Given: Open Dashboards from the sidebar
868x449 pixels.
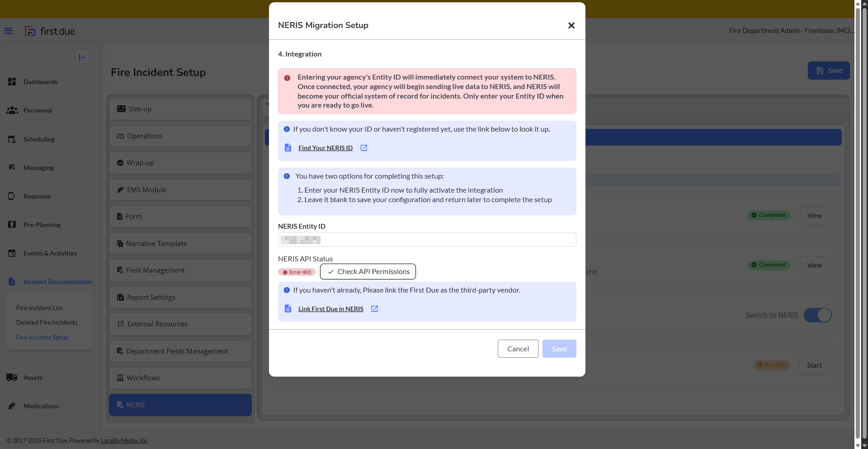Looking at the screenshot, I should click(x=40, y=82).
